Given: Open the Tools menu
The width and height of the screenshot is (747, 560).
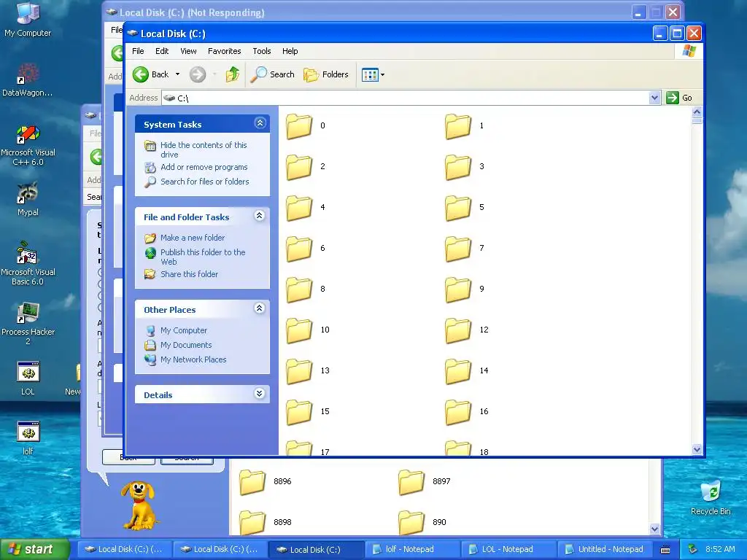Looking at the screenshot, I should coord(262,51).
